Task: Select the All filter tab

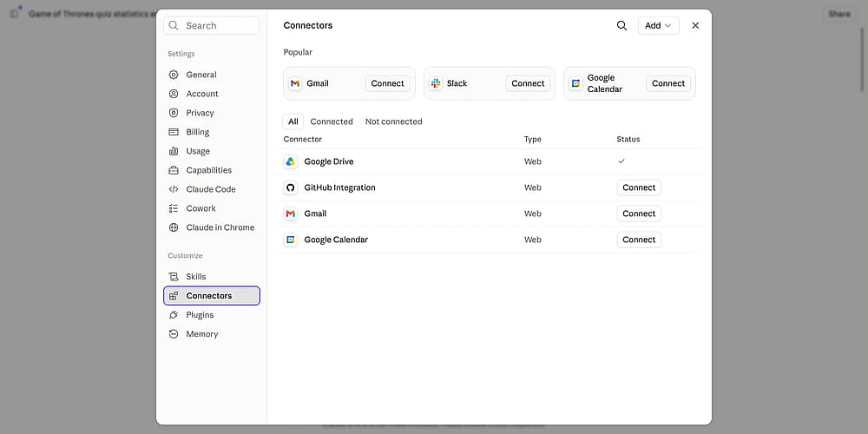Action: (x=293, y=122)
